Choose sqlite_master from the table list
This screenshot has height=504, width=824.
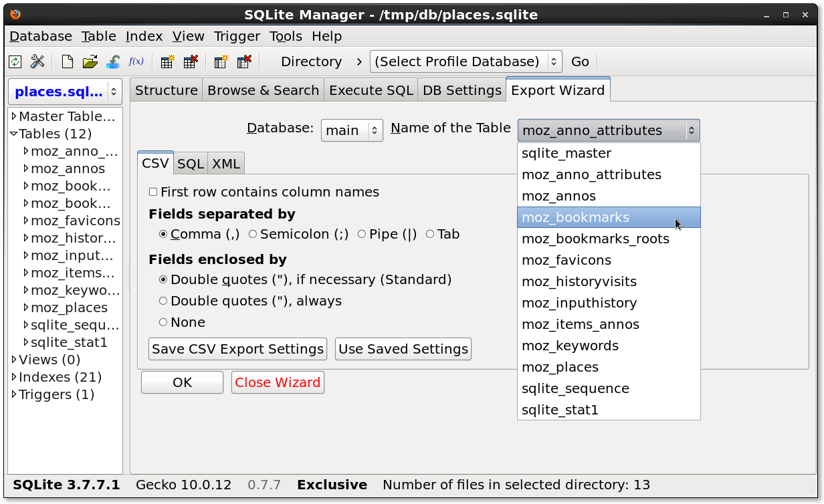pyautogui.click(x=609, y=153)
